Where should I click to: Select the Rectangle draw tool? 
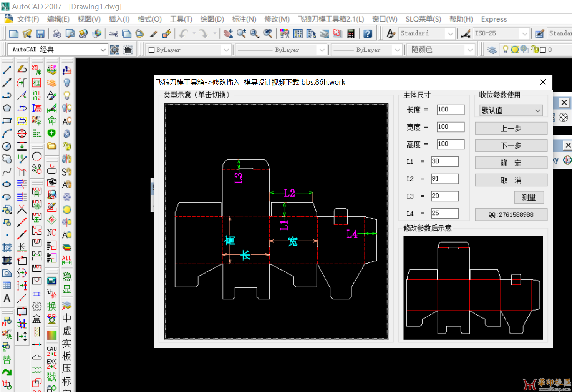click(x=7, y=121)
